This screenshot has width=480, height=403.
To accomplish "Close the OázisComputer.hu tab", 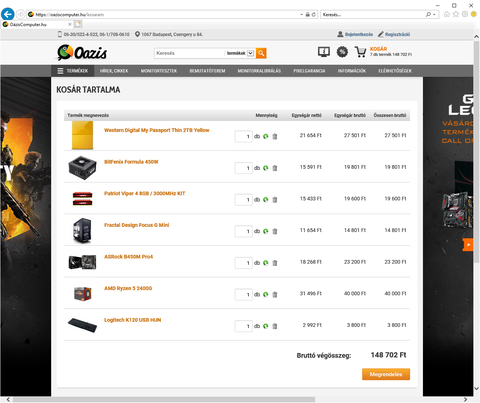I will 70,24.
